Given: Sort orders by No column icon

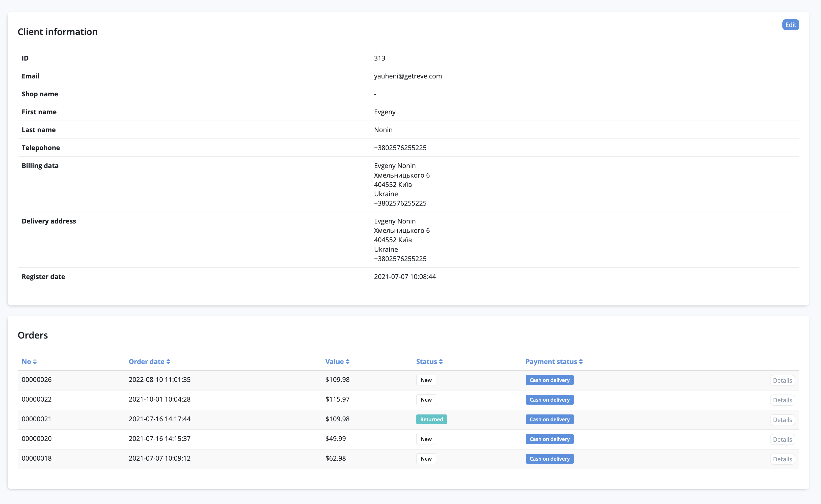Looking at the screenshot, I should (x=35, y=362).
